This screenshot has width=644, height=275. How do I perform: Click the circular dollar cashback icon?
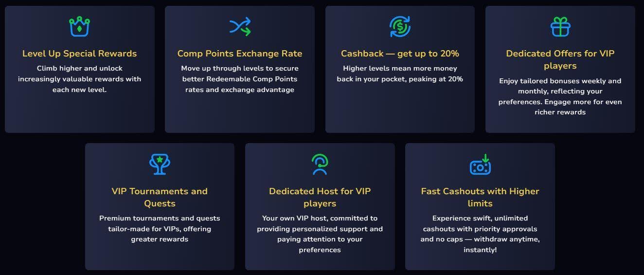tap(400, 26)
